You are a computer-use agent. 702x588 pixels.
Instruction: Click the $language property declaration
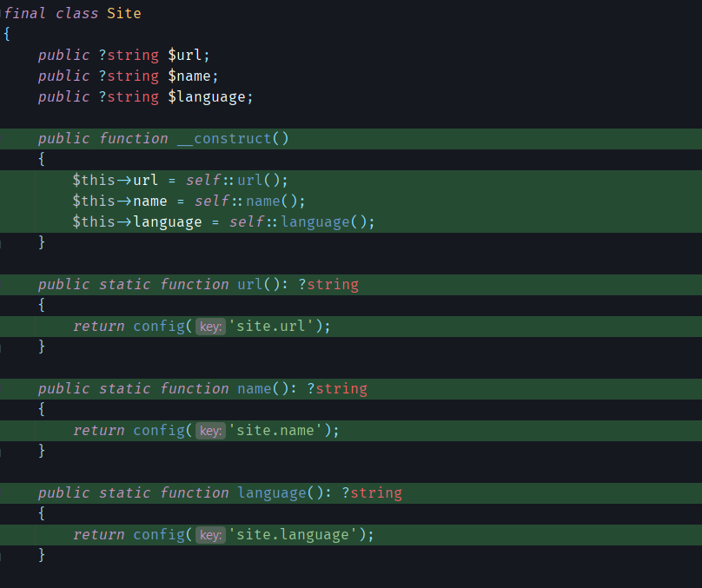209,96
